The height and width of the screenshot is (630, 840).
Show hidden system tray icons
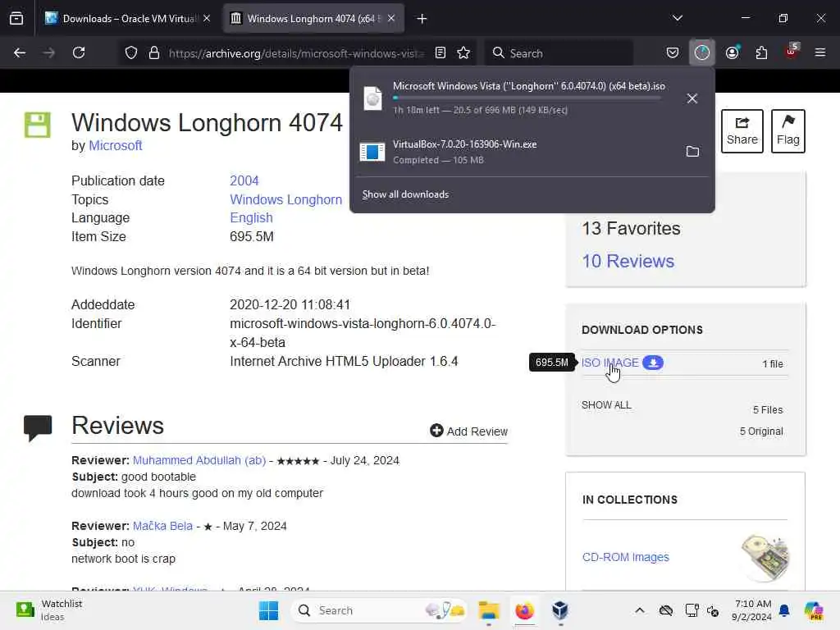click(x=640, y=610)
